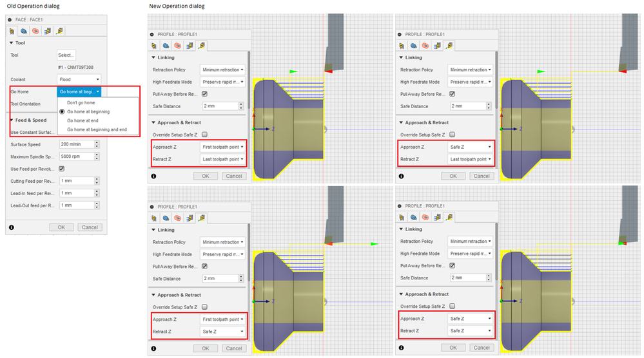The image size is (644, 358).
Task: Click the Surface Speed field showing 200 m/min
Action: click(77, 144)
